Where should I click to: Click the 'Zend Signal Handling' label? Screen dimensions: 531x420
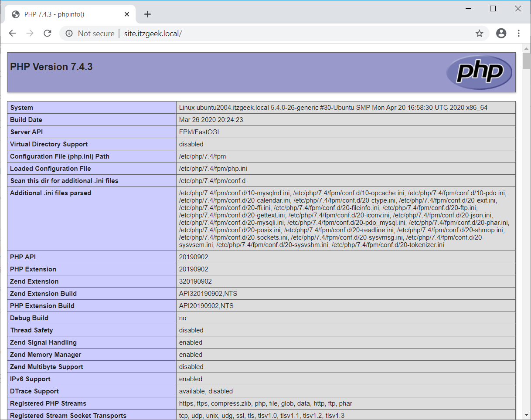44,342
